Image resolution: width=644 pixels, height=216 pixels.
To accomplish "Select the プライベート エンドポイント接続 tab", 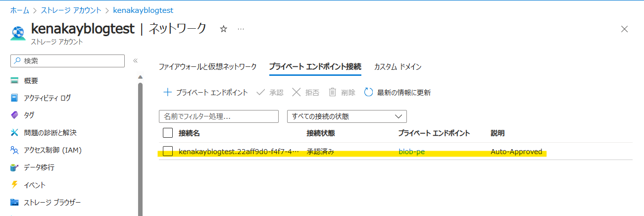I will click(315, 66).
